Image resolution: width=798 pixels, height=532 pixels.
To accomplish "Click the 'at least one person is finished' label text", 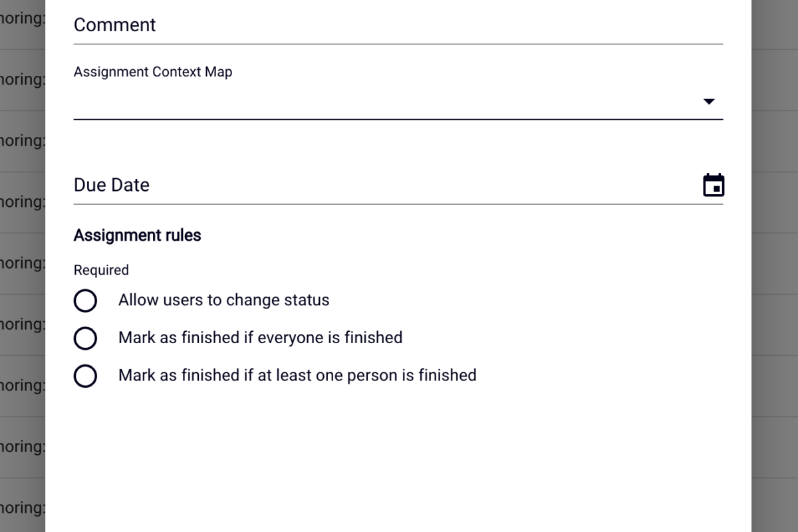I will pyautogui.click(x=367, y=376).
